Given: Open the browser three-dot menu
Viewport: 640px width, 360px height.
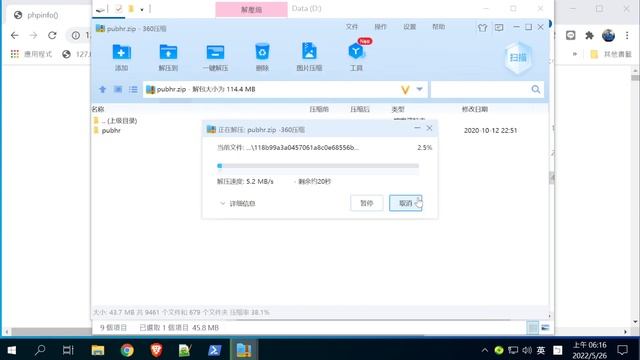Looking at the screenshot, I should pyautogui.click(x=627, y=36).
